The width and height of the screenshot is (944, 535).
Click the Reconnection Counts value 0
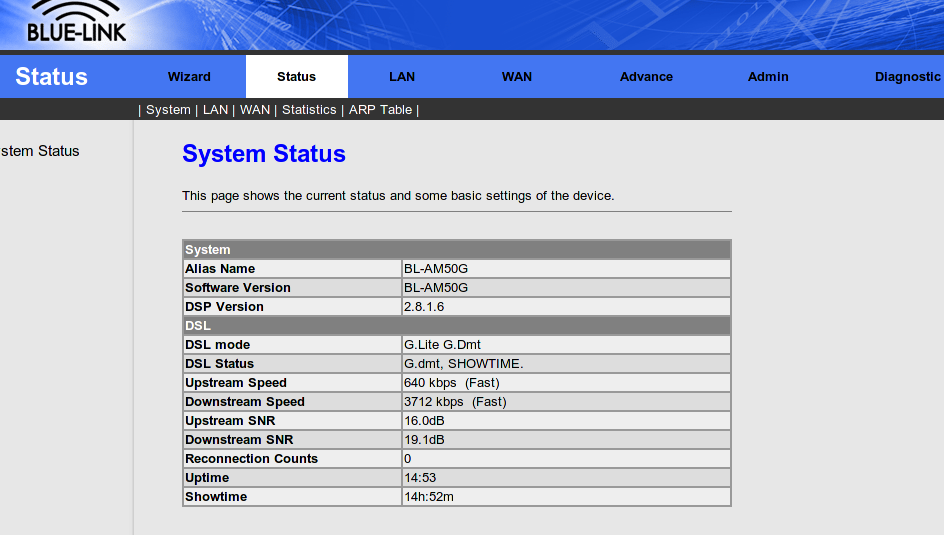408,459
